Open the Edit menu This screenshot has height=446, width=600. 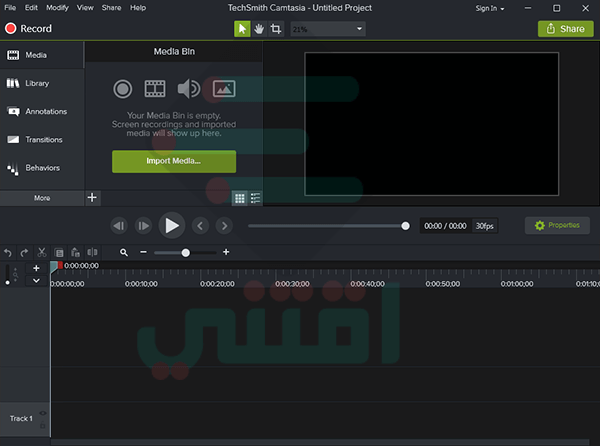31,8
